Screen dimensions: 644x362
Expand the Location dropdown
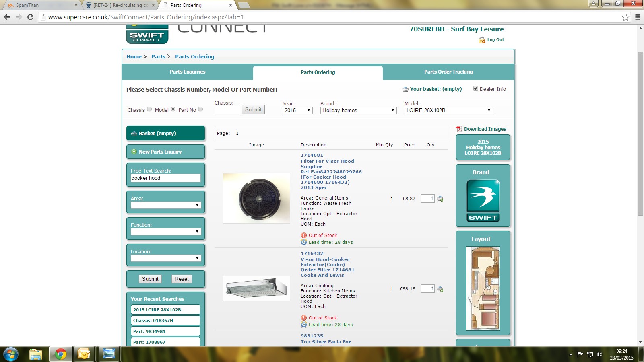(x=165, y=258)
